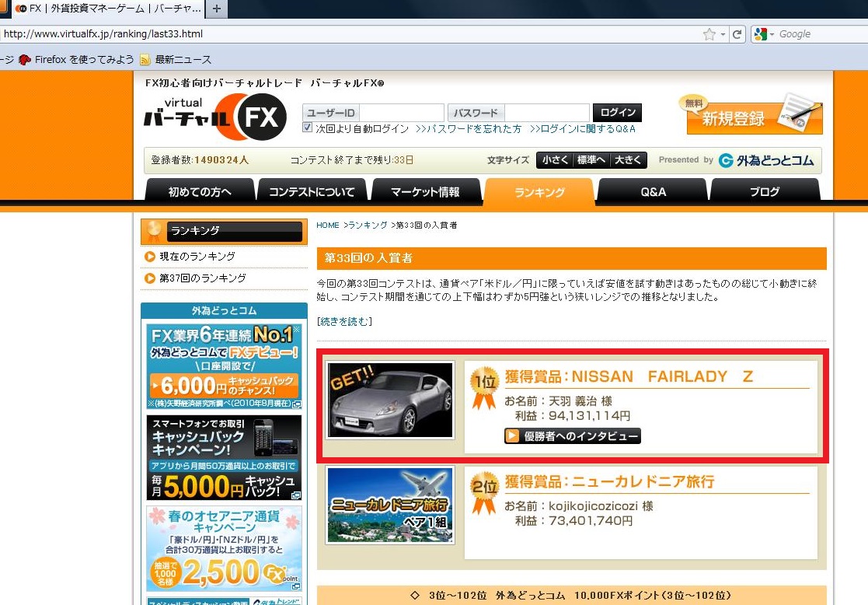Click the 外為どっとコム sponsor logo
This screenshot has width=868, height=605.
point(766,161)
